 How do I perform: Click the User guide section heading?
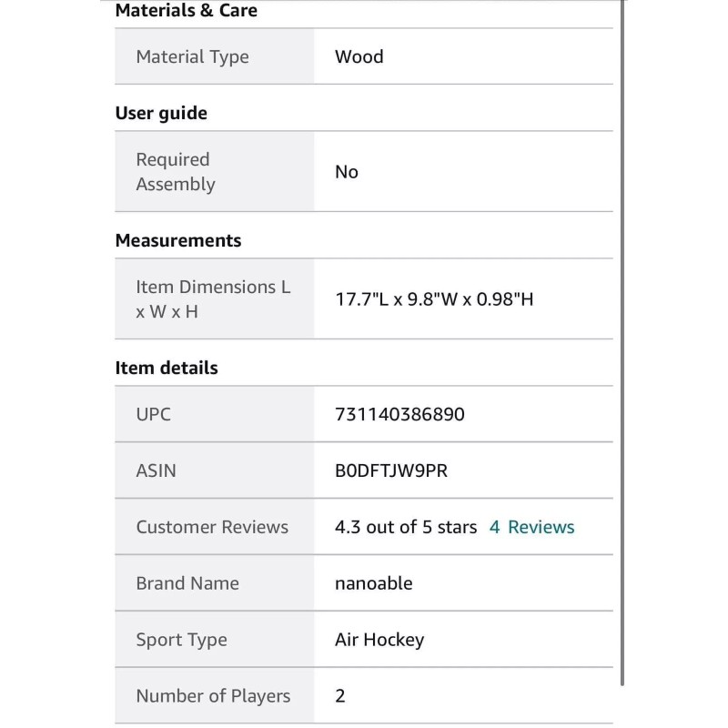(x=161, y=113)
